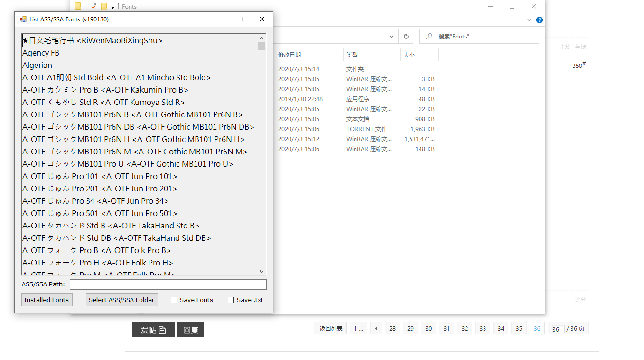Click the 返回列表 link
This screenshot has height=360, width=644.
click(x=331, y=328)
